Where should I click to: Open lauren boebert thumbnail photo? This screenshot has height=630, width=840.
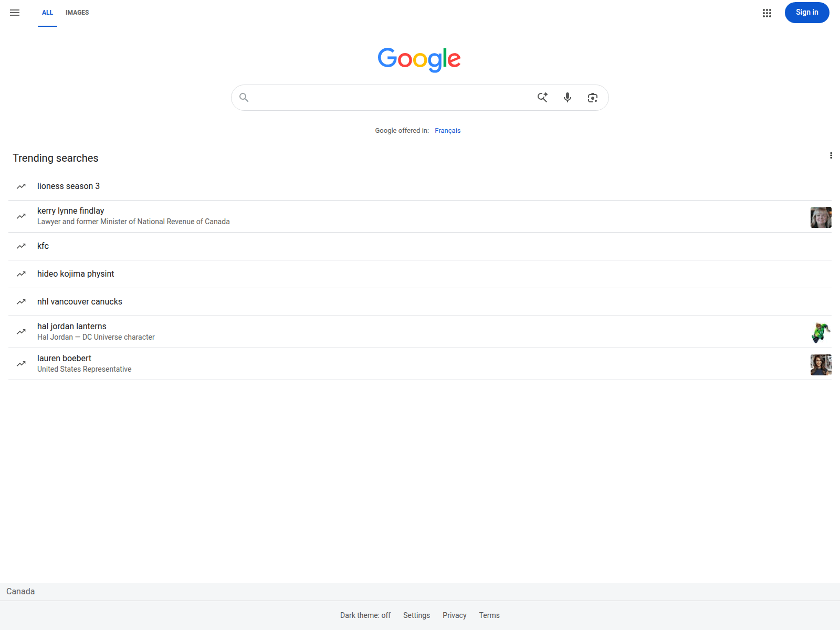click(821, 365)
